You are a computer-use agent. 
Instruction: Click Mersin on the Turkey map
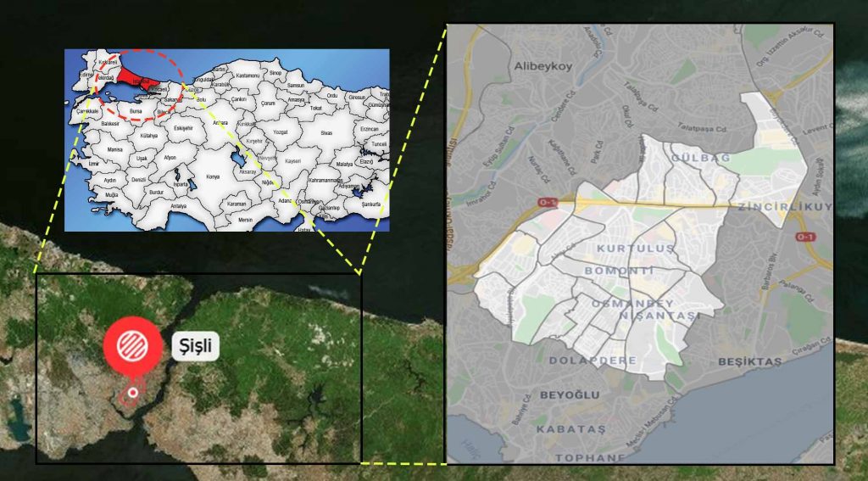(245, 220)
